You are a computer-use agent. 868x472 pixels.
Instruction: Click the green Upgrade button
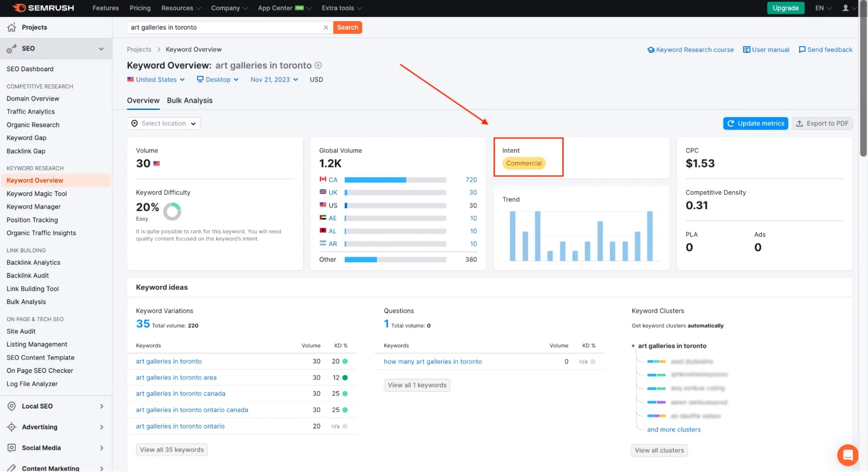click(785, 8)
